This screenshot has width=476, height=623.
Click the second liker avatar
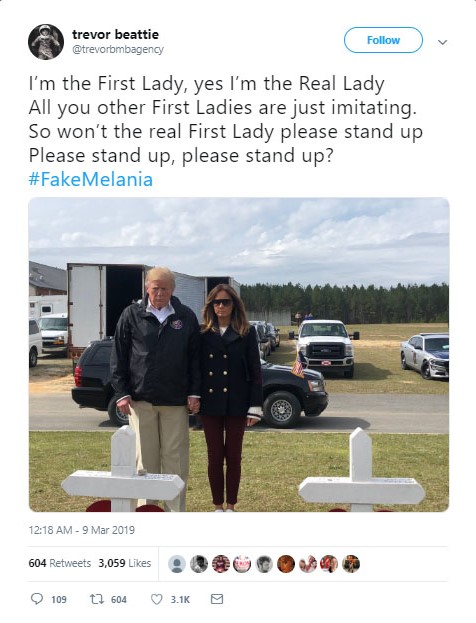(x=199, y=564)
